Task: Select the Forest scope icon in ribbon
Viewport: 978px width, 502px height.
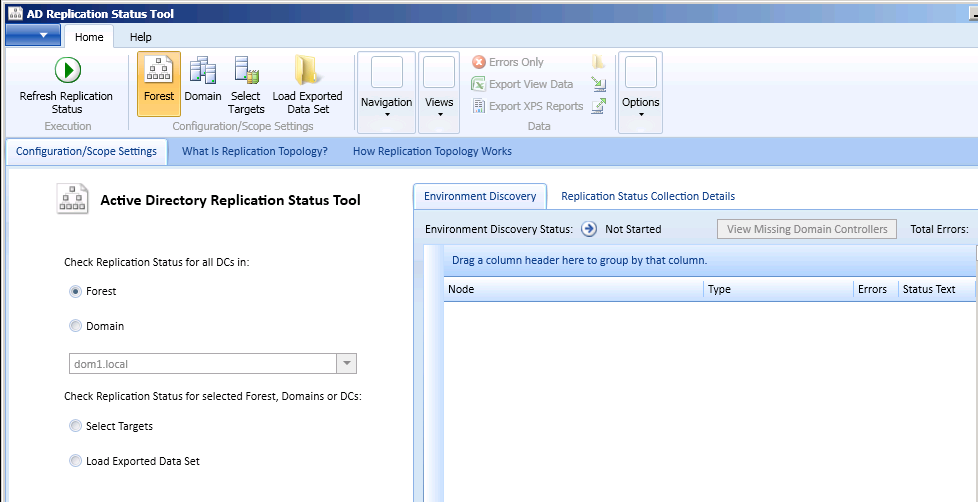Action: pyautogui.click(x=158, y=70)
